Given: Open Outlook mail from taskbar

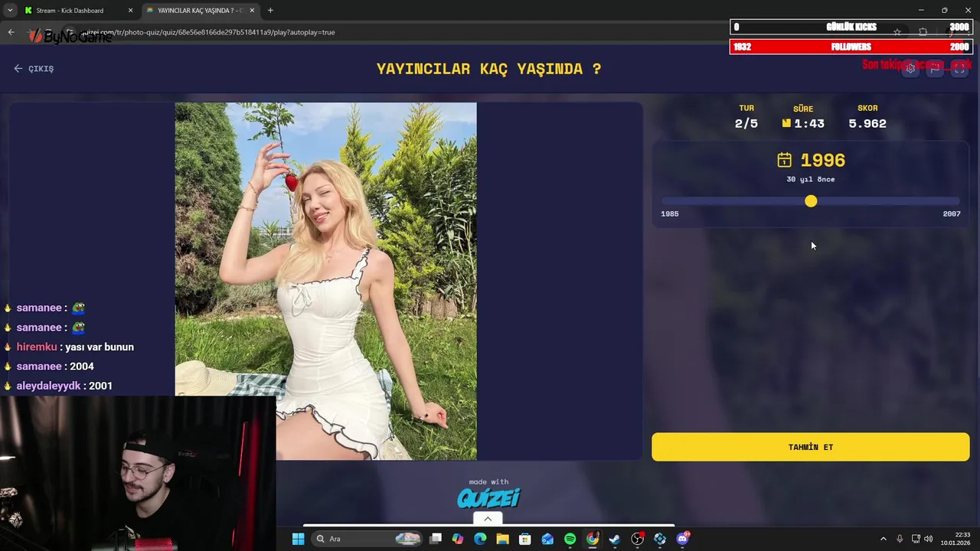Looking at the screenshot, I should (547, 539).
